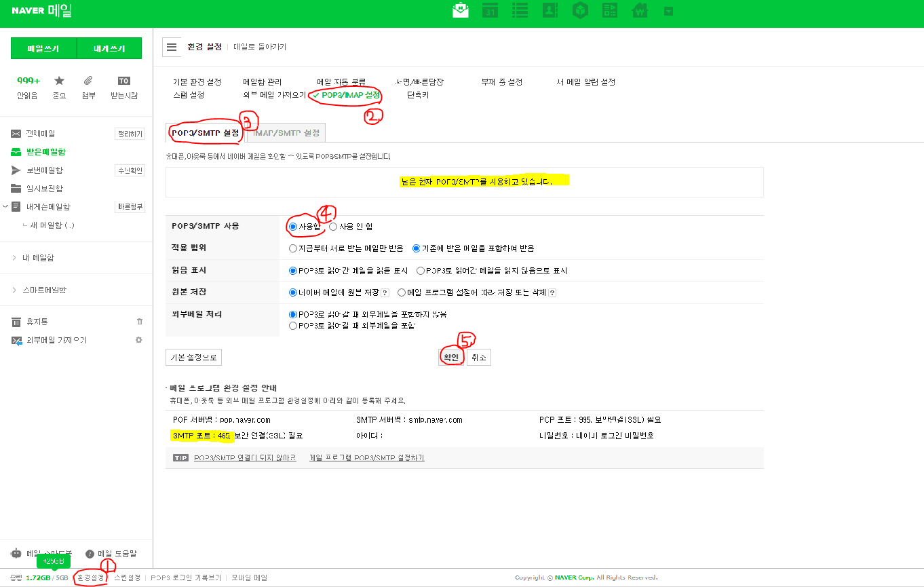Show important mail via the star icon
Viewport: 924px width, 587px height.
pyautogui.click(x=59, y=81)
